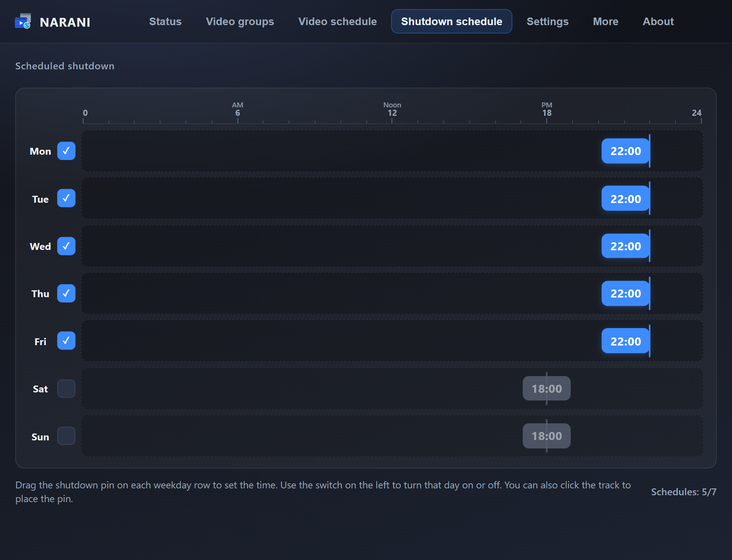The height and width of the screenshot is (560, 732).
Task: Open the More tab
Action: click(605, 21)
